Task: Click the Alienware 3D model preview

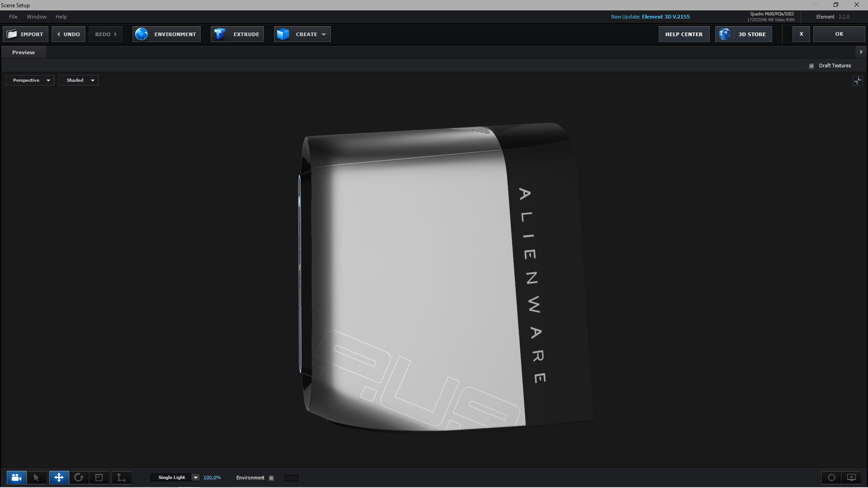Action: click(445, 278)
